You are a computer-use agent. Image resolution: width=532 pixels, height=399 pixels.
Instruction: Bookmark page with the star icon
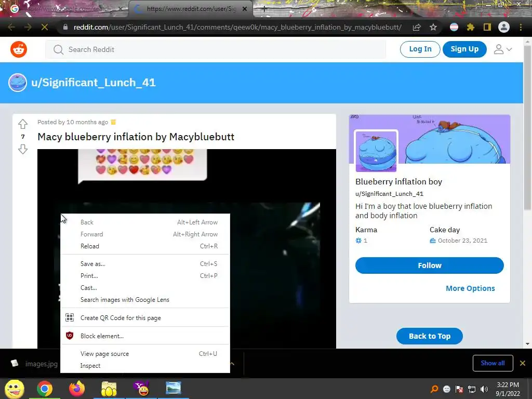coord(433,27)
